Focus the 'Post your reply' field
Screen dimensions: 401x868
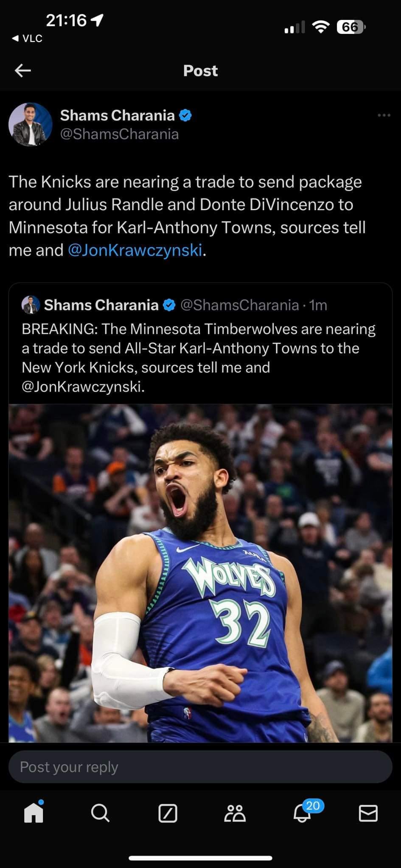(200, 767)
